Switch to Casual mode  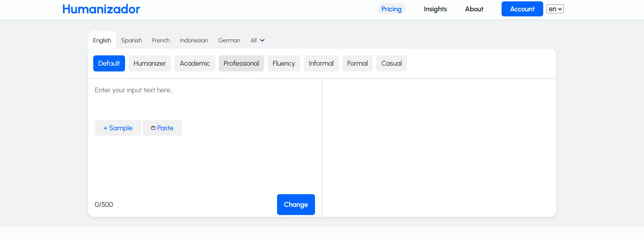click(392, 63)
